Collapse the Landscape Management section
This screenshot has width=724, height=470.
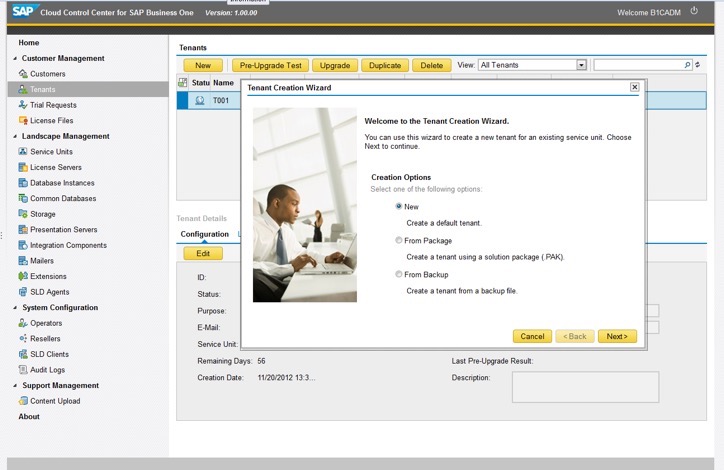pyautogui.click(x=15, y=137)
